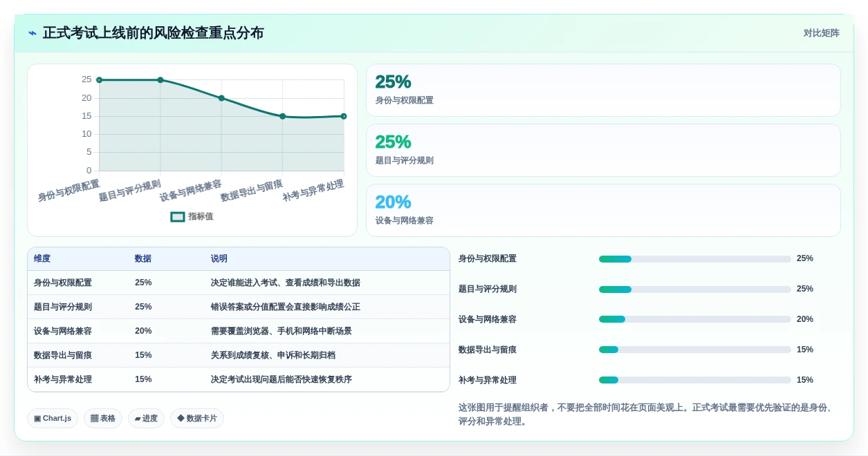Click description 需要覆盖浏览器、手机和网络中断场景
Image resolution: width=868 pixels, height=456 pixels.
tap(281, 331)
